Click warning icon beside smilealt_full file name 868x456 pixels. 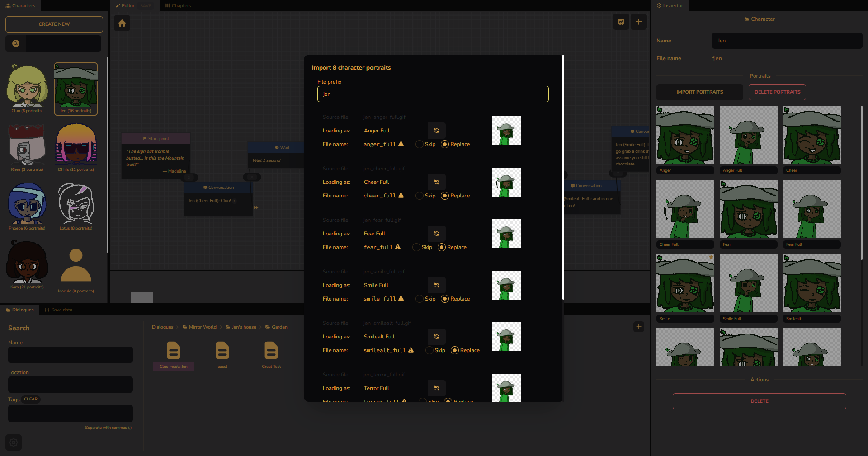[411, 350]
